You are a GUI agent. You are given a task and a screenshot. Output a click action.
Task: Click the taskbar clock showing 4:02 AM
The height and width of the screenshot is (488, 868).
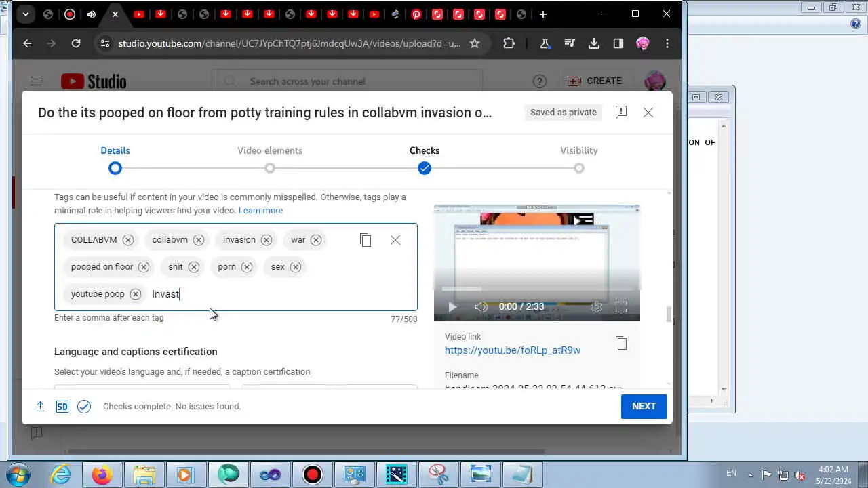click(833, 474)
